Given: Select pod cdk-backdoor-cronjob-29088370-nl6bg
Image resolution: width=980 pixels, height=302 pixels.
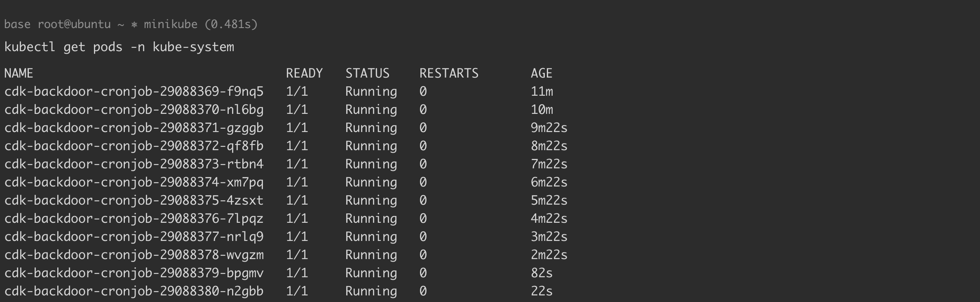Looking at the screenshot, I should tap(134, 110).
